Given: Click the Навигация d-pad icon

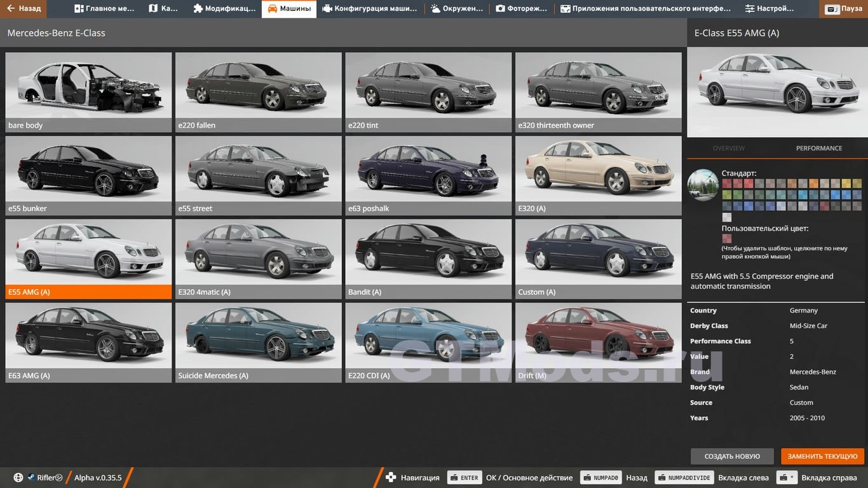Looking at the screenshot, I should [x=391, y=478].
